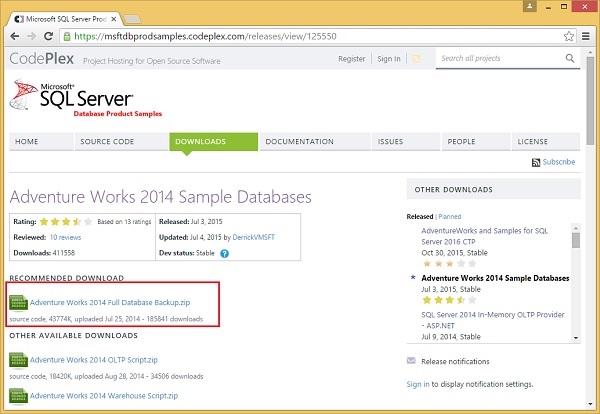The width and height of the screenshot is (600, 414).
Task: Click the star rating under Jul 3, 2015, Stable
Action: 449,300
